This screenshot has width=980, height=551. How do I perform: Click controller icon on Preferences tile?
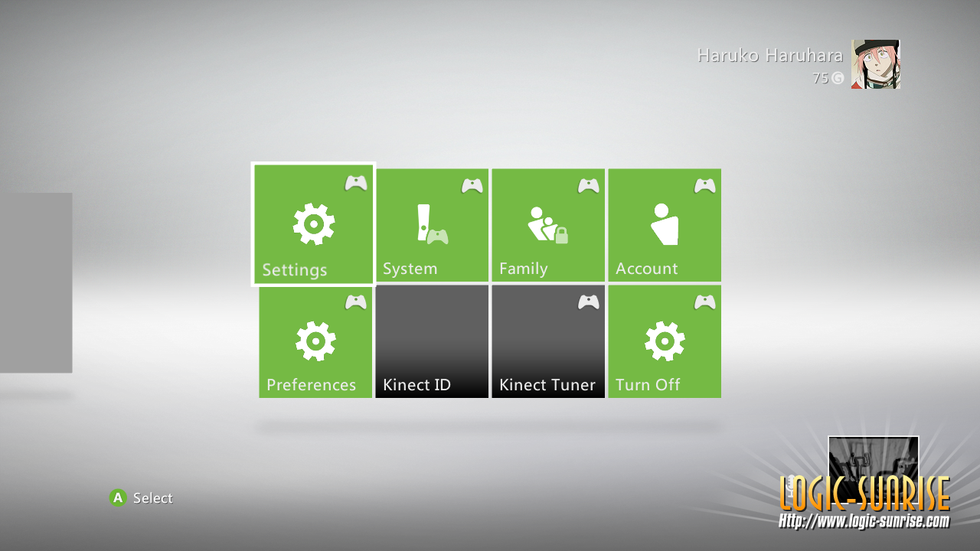point(356,302)
